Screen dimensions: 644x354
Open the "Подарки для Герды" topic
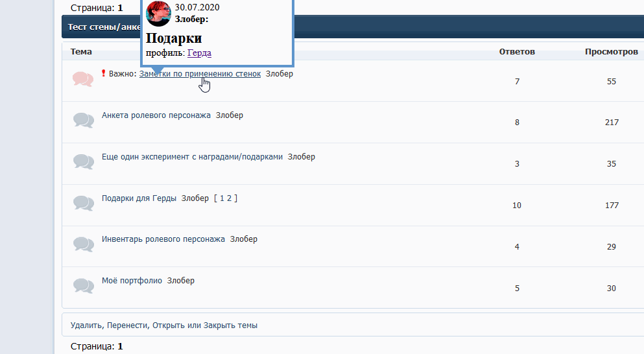[x=139, y=198]
